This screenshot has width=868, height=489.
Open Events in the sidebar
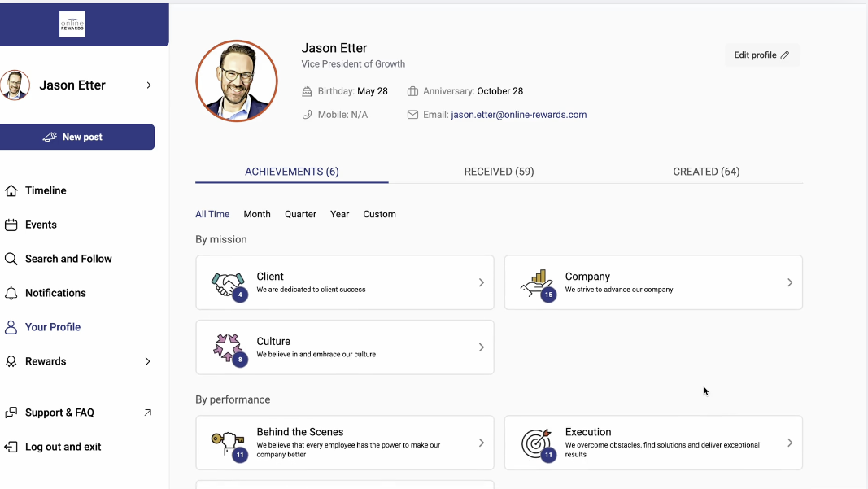41,225
